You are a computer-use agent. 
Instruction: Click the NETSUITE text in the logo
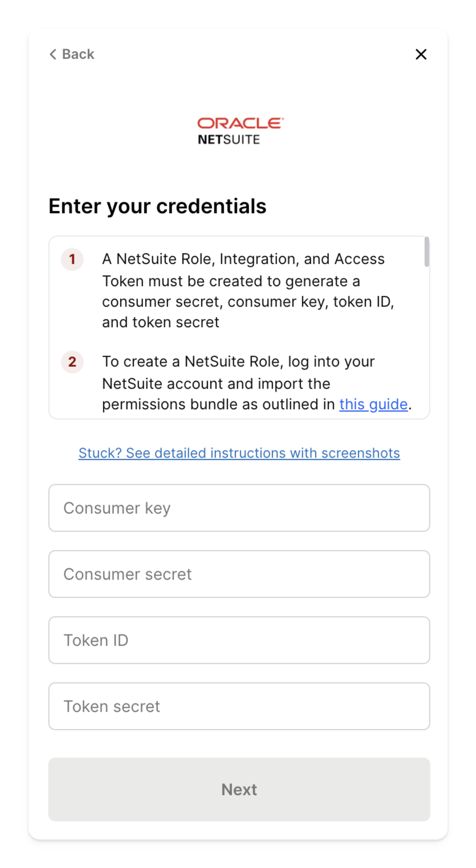pyautogui.click(x=229, y=140)
